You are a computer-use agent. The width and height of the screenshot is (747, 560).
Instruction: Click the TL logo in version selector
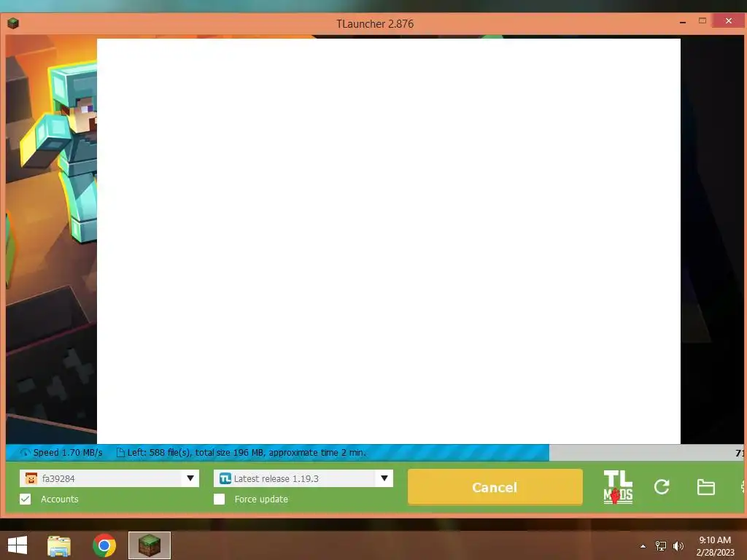pos(225,478)
